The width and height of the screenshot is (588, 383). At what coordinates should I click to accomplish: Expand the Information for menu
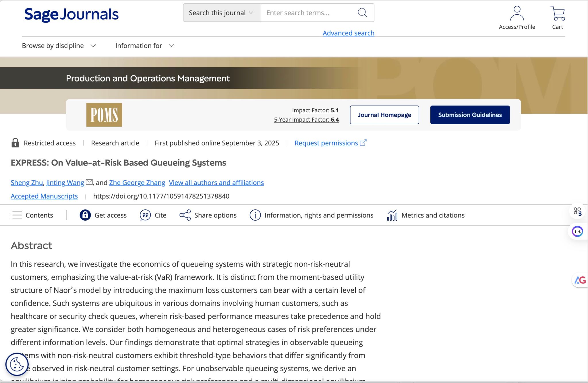point(144,46)
